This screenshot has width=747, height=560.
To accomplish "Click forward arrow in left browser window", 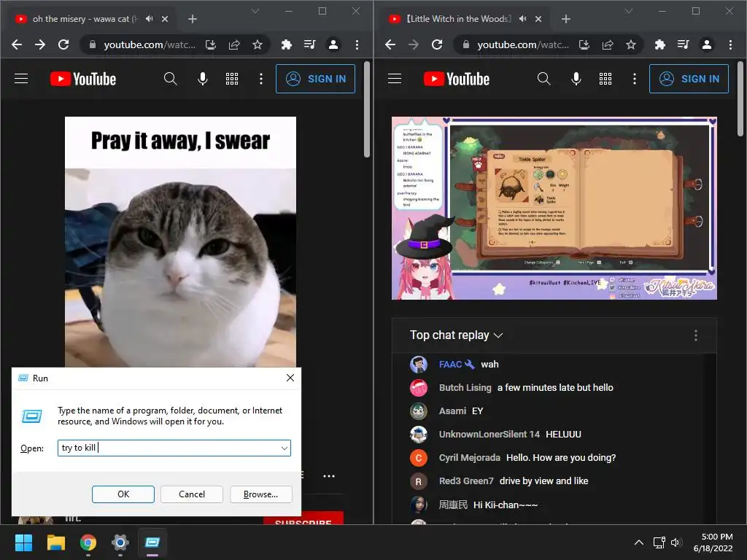I will [40, 44].
